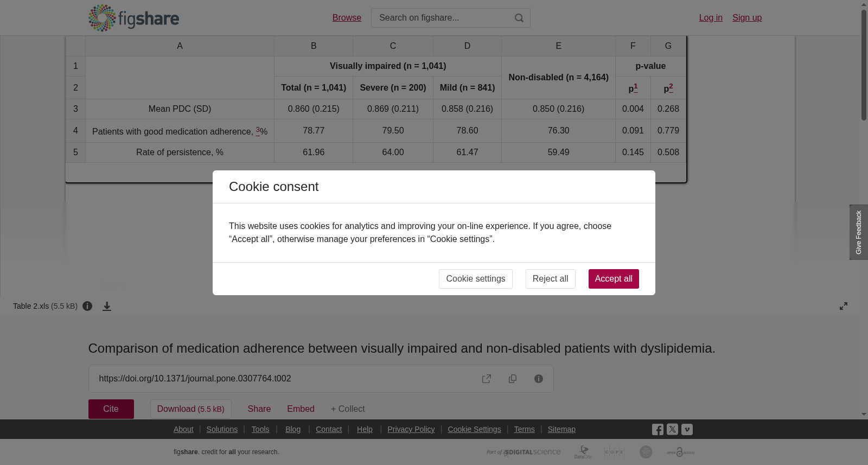Open figshare Vimeo icon

[687, 429]
